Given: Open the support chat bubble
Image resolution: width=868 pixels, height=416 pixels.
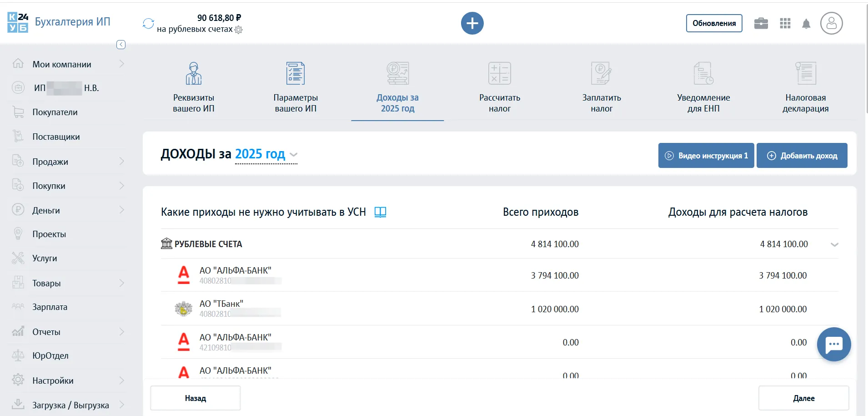Looking at the screenshot, I should point(833,344).
